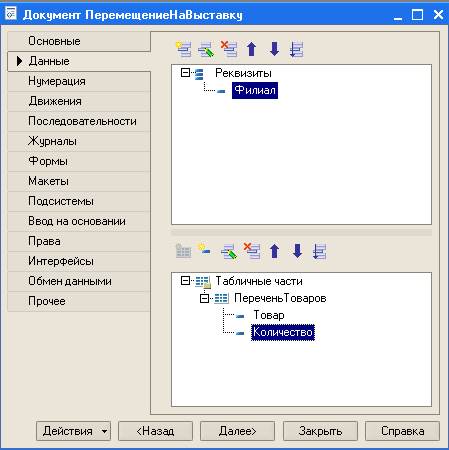Go to next step with Далее
Screen dimensions: 449x450
click(237, 431)
